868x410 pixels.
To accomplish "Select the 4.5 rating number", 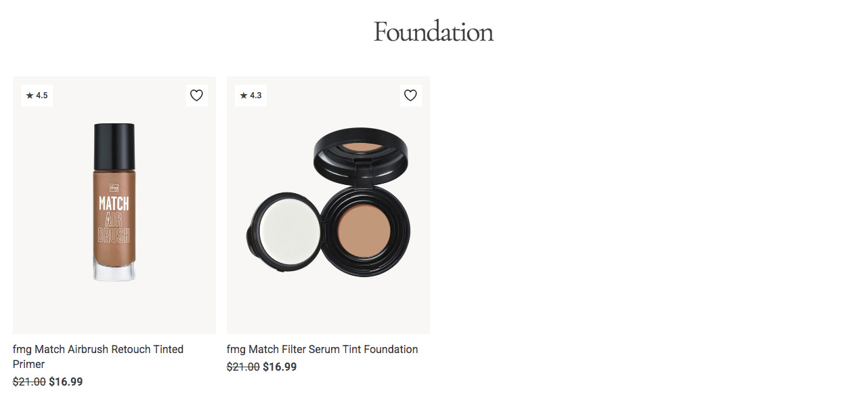I will click(x=42, y=96).
